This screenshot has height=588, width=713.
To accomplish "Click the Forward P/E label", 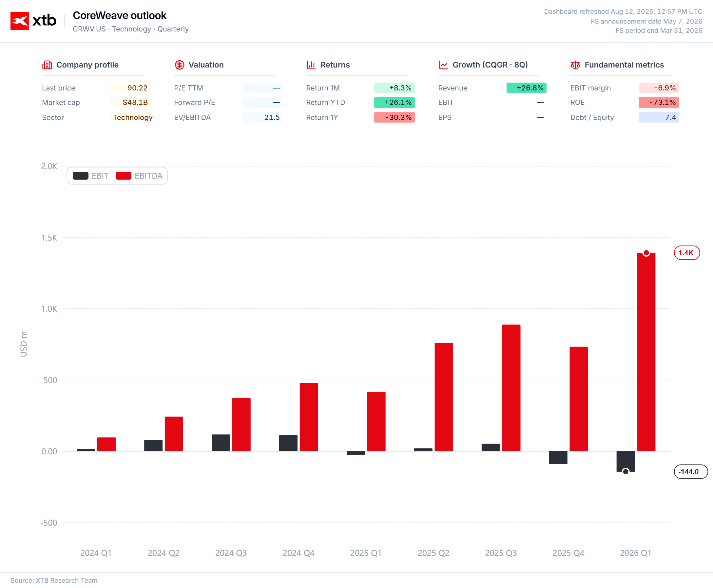I will (195, 102).
